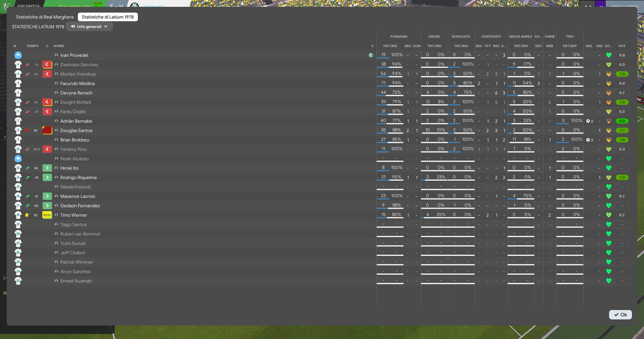Click Noah Atubolu's goalkeeper shirt icon
644x339 pixels.
point(18,159)
